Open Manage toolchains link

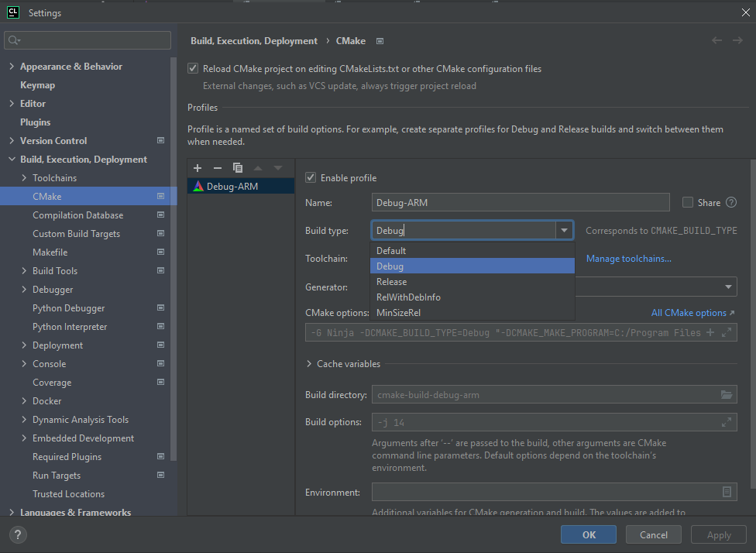(x=629, y=259)
